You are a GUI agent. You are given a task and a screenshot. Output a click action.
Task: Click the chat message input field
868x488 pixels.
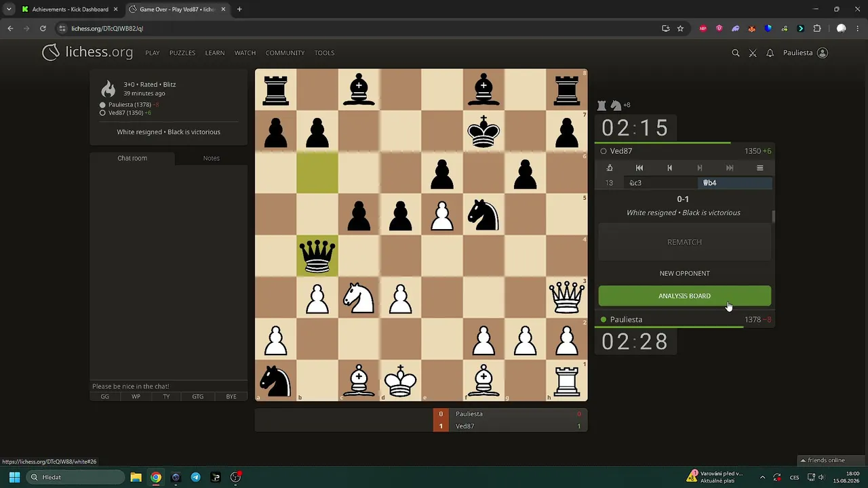point(169,386)
